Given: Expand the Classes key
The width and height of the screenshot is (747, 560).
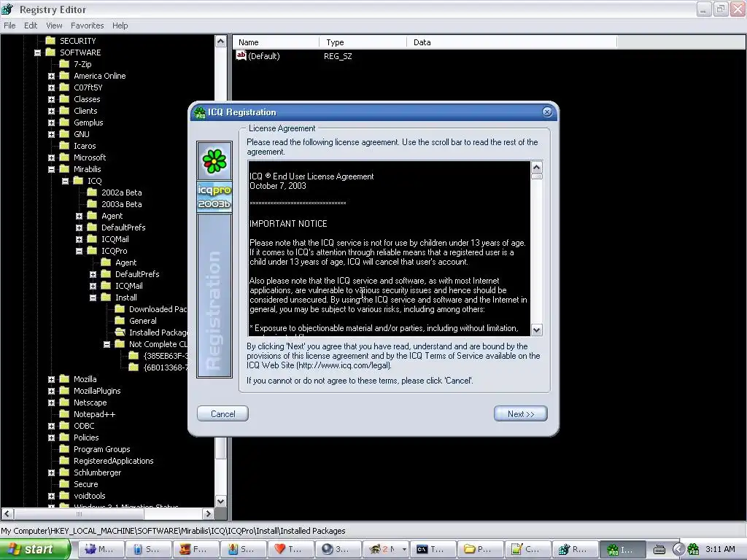Looking at the screenshot, I should (x=52, y=99).
